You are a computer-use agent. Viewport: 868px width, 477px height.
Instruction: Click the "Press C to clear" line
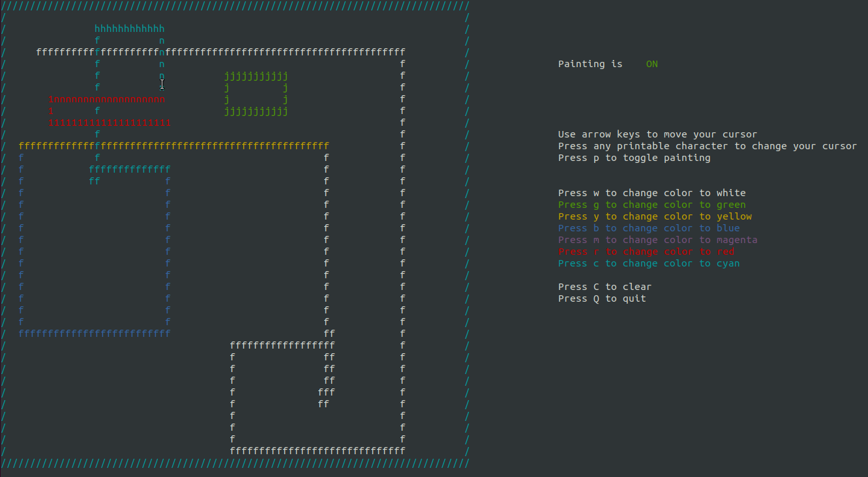tap(605, 287)
